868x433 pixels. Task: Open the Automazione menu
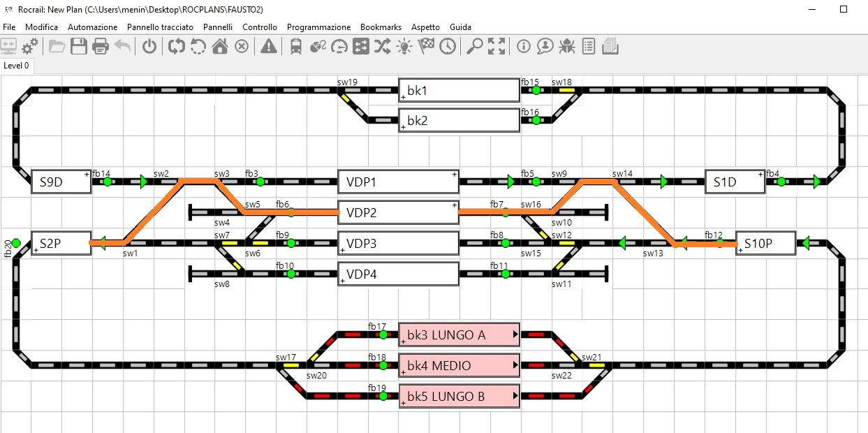point(92,27)
